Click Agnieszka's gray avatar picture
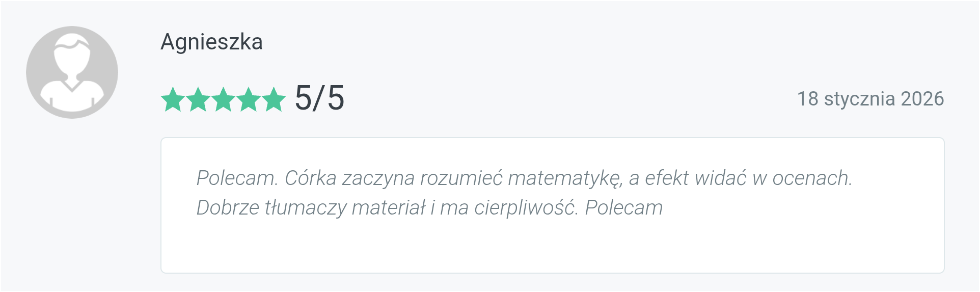 (72, 72)
